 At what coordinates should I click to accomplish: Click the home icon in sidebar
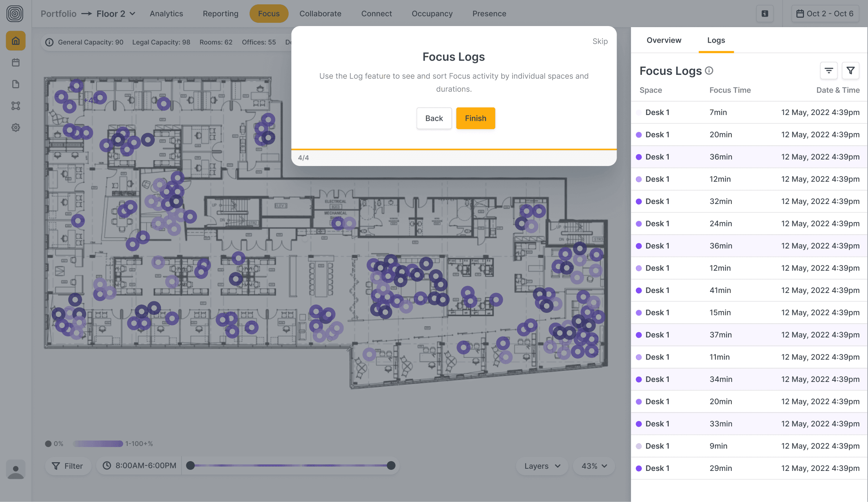click(x=16, y=41)
